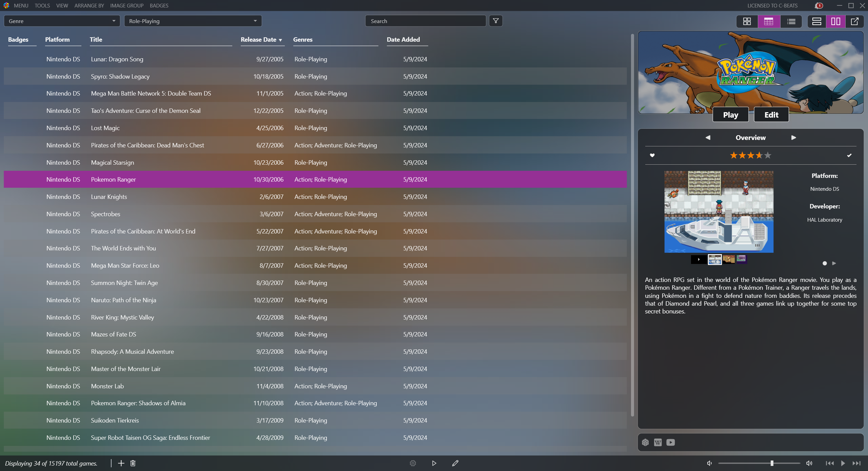This screenshot has width=868, height=471.
Task: Adjust the music volume slider
Action: 759,463
